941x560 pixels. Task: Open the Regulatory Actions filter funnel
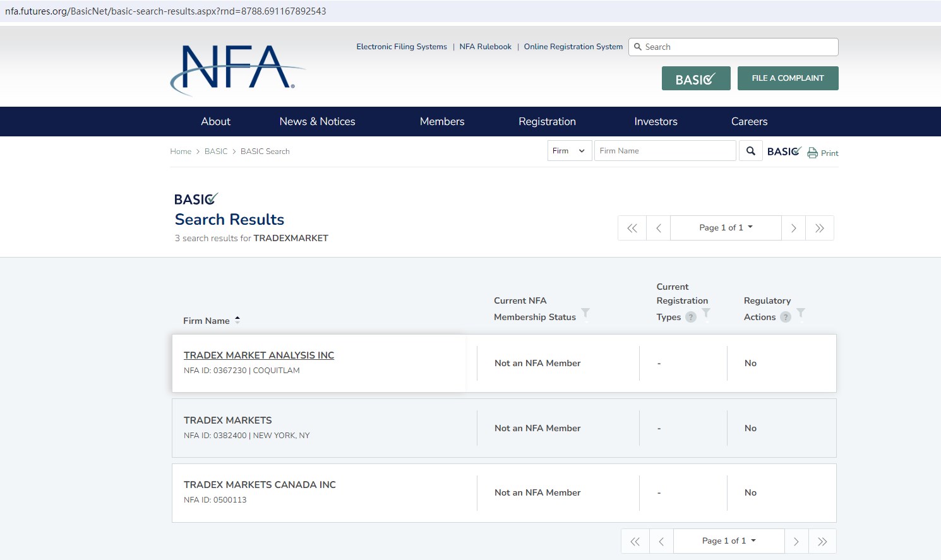coord(801,313)
